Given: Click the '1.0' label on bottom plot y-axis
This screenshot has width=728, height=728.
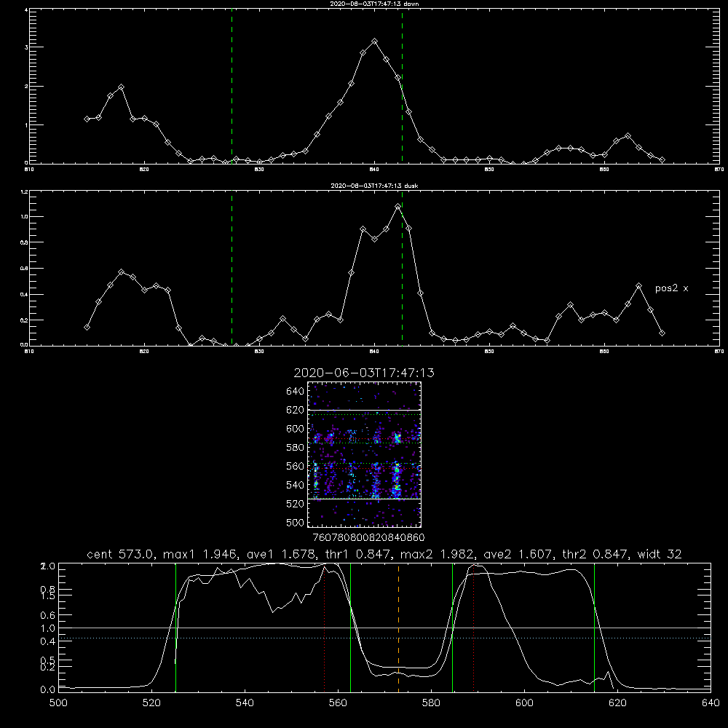Looking at the screenshot, I should pyautogui.click(x=48, y=628).
